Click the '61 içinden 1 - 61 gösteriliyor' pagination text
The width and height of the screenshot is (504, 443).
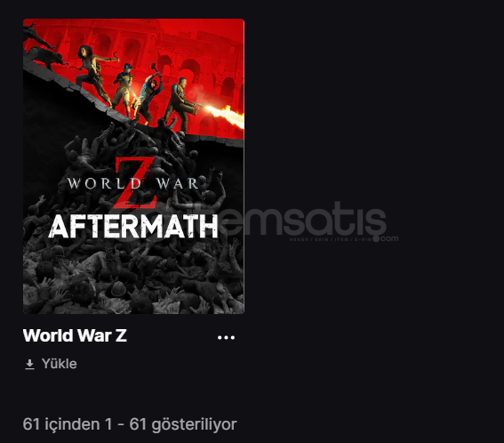[130, 424]
